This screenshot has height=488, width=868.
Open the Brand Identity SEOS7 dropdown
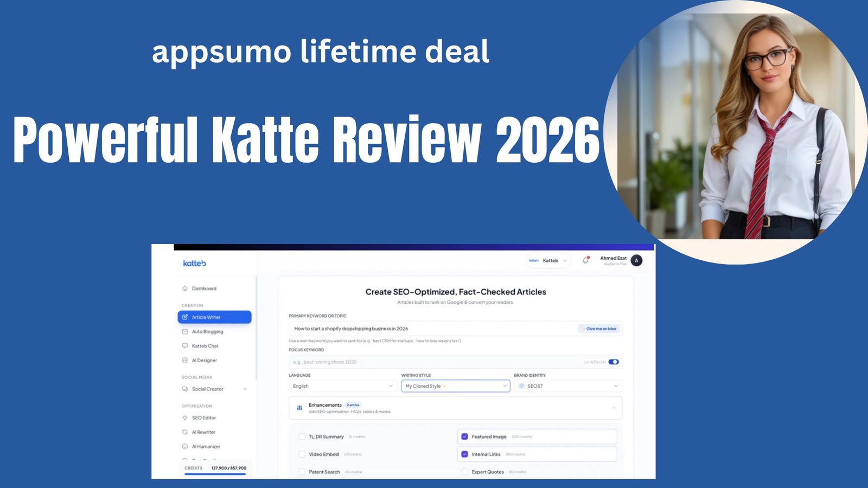click(x=568, y=386)
